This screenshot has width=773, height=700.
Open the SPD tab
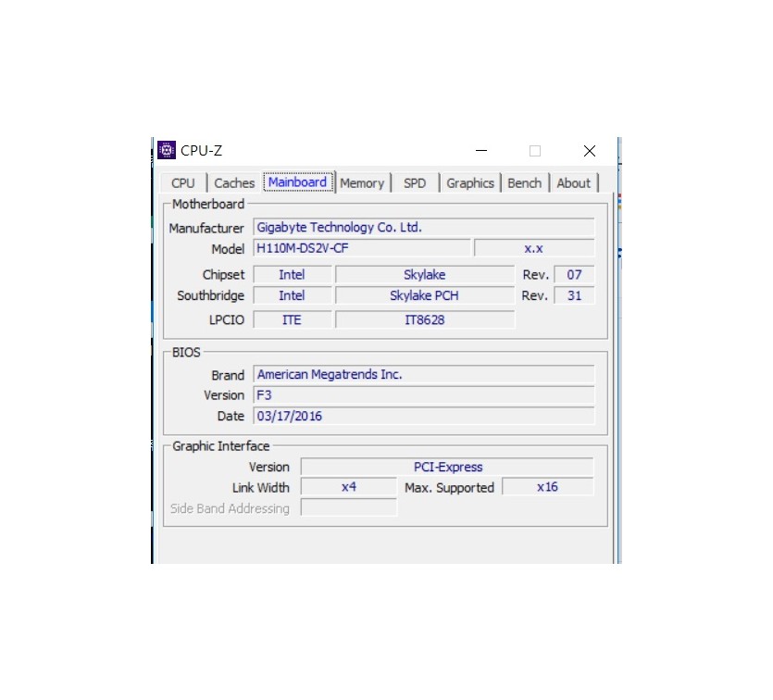pyautogui.click(x=415, y=183)
